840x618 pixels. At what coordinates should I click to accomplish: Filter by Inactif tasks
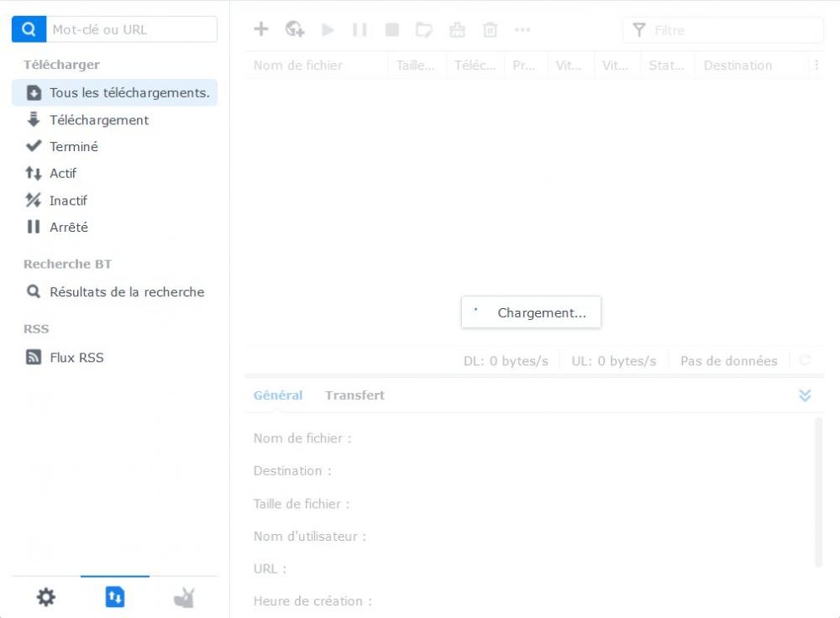pos(114,201)
